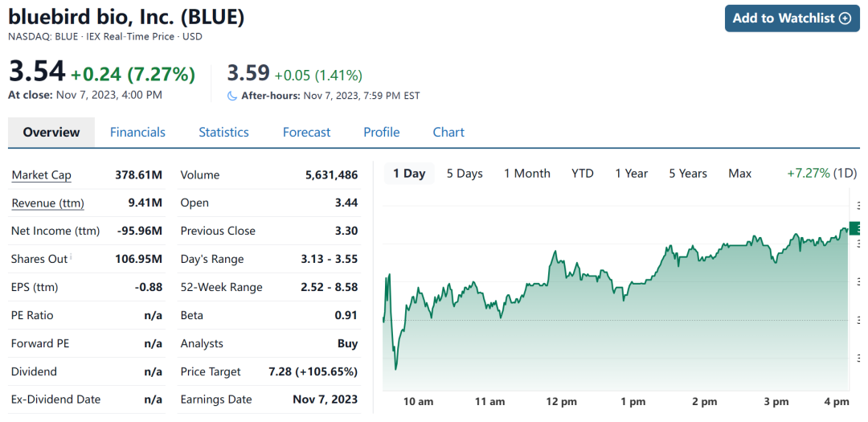Click the Add to Watchlist button
Viewport: 868px width, 422px height.
[x=792, y=18]
